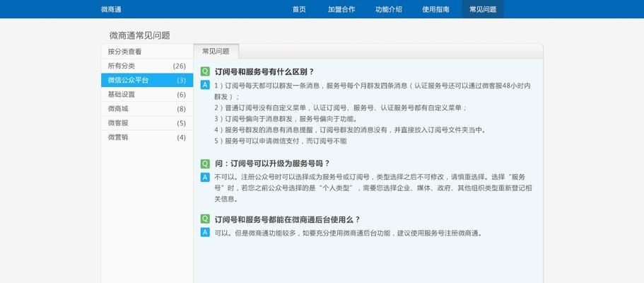Click the Q icon beside 订阅号可以升级为服务号吗

click(205, 163)
